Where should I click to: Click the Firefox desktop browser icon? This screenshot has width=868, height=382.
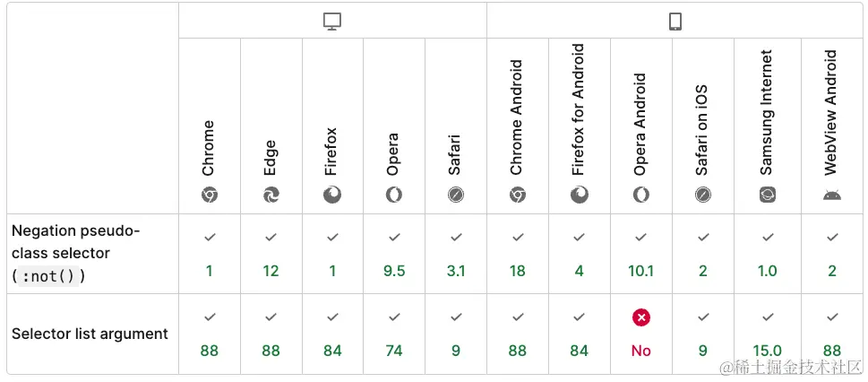pos(332,195)
